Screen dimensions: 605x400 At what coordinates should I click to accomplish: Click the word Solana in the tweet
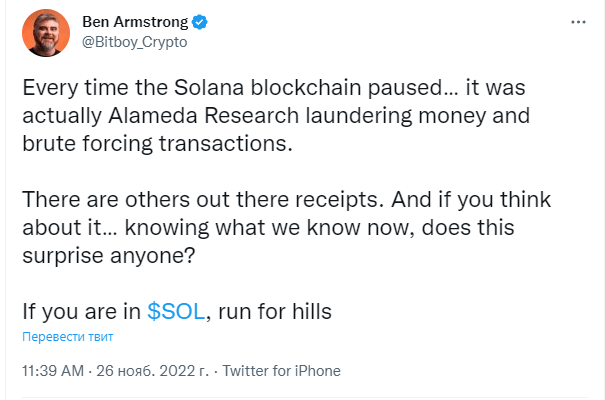pos(209,88)
